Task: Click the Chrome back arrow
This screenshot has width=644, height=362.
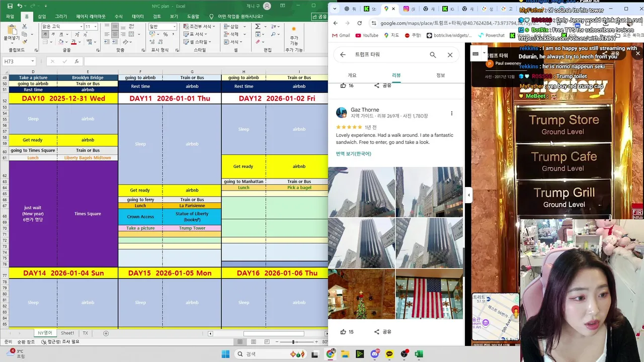Action: click(335, 23)
